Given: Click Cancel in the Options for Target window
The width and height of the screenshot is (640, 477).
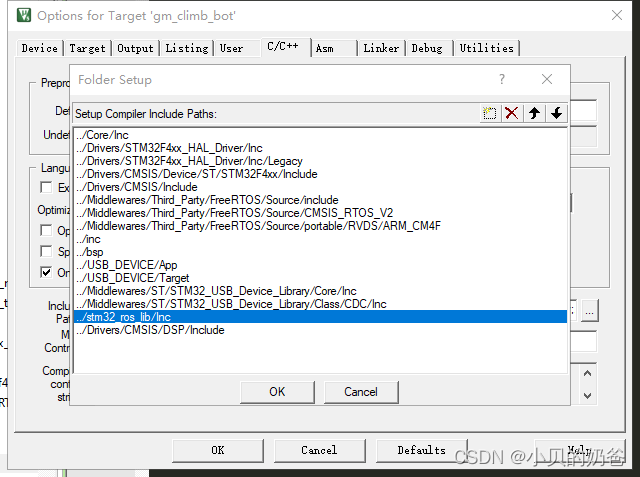Looking at the screenshot, I should [x=319, y=450].
